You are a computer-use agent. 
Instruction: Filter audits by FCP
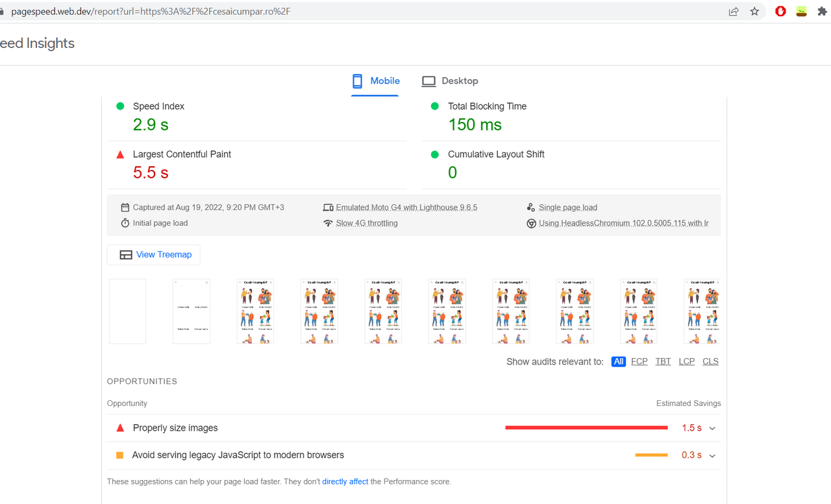click(639, 361)
